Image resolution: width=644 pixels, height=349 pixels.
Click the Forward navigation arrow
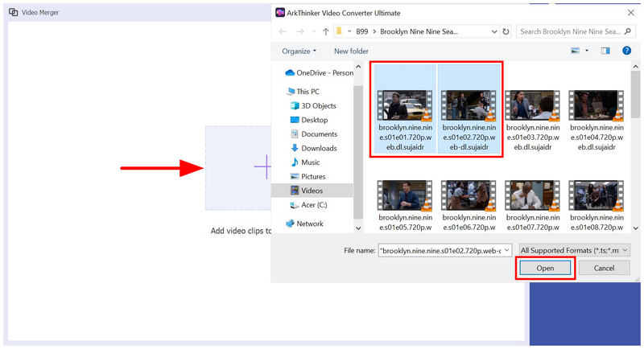pos(300,31)
